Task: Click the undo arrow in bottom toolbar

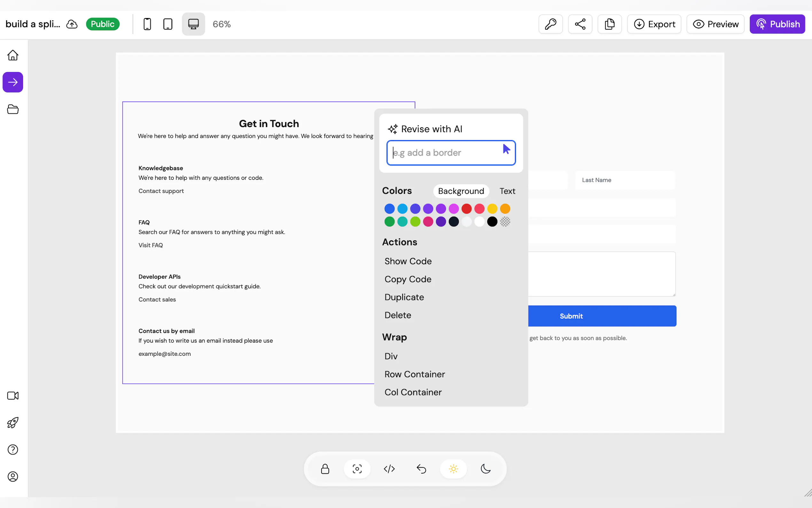Action: [x=421, y=469]
